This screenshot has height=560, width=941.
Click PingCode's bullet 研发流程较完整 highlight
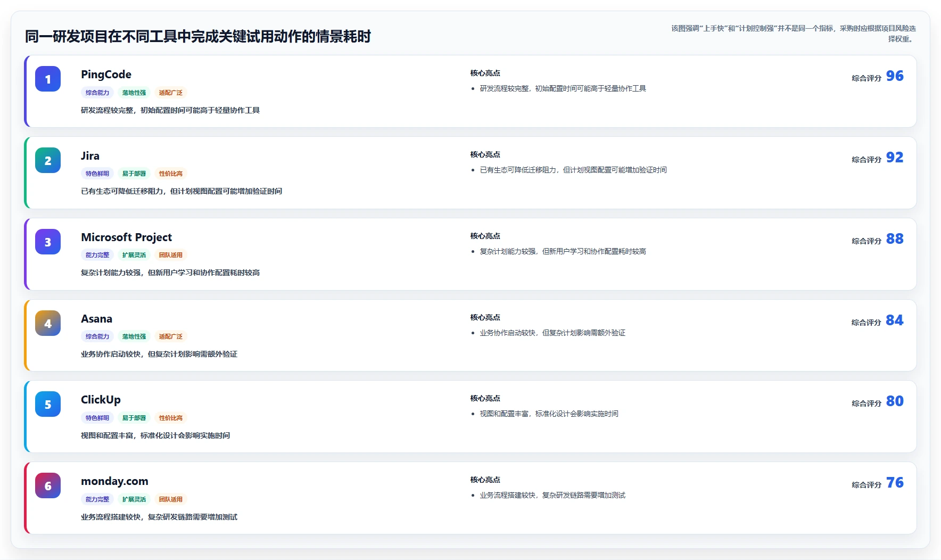(x=563, y=89)
